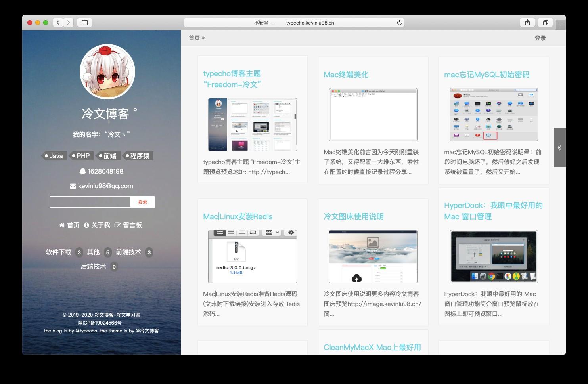Select the PHP tag
This screenshot has height=384, width=588.
[x=80, y=156]
